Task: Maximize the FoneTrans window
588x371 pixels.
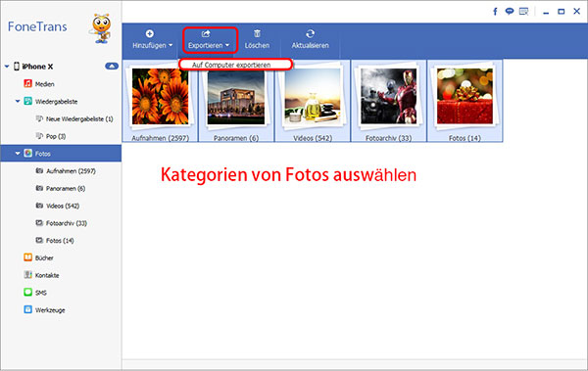Action: [562, 12]
